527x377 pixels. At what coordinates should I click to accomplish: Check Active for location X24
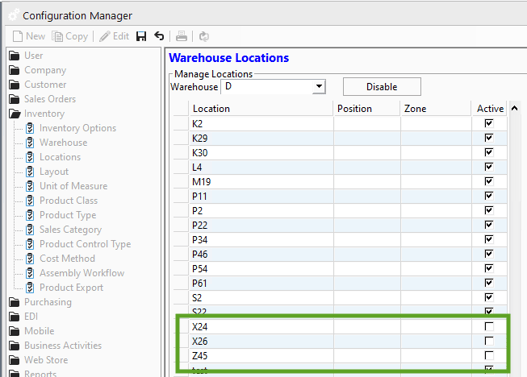pos(489,326)
